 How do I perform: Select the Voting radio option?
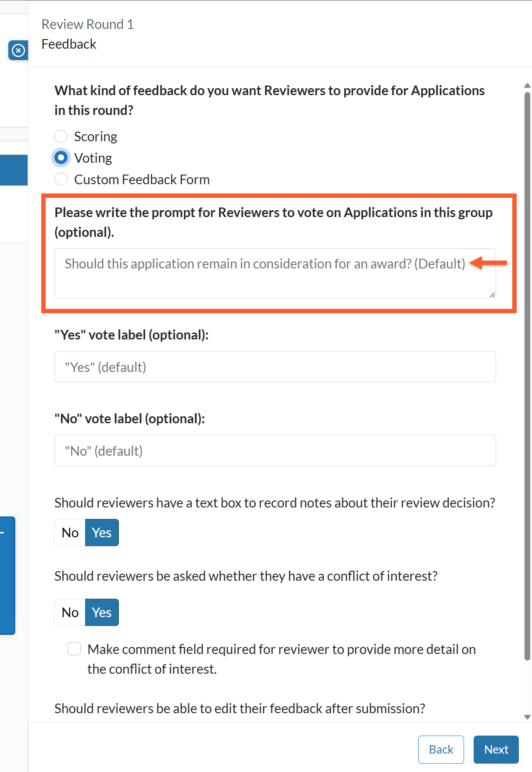tap(61, 158)
